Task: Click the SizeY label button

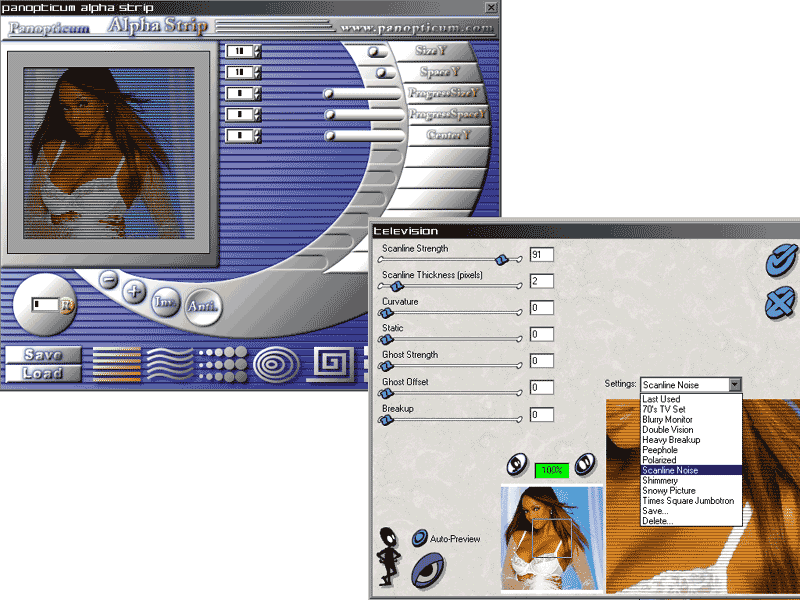Action: [433, 51]
